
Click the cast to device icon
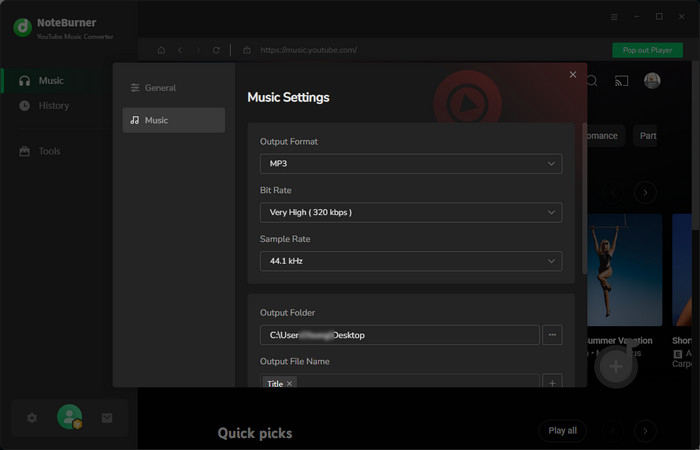click(x=620, y=81)
